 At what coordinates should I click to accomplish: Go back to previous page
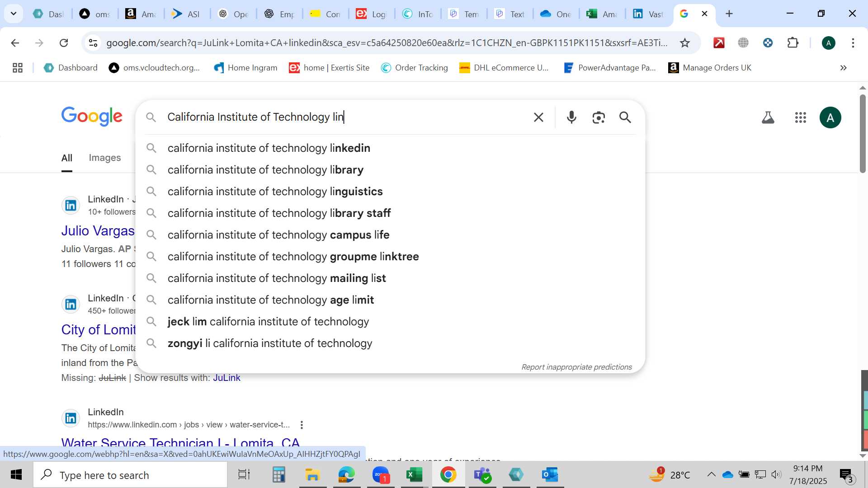click(x=15, y=43)
